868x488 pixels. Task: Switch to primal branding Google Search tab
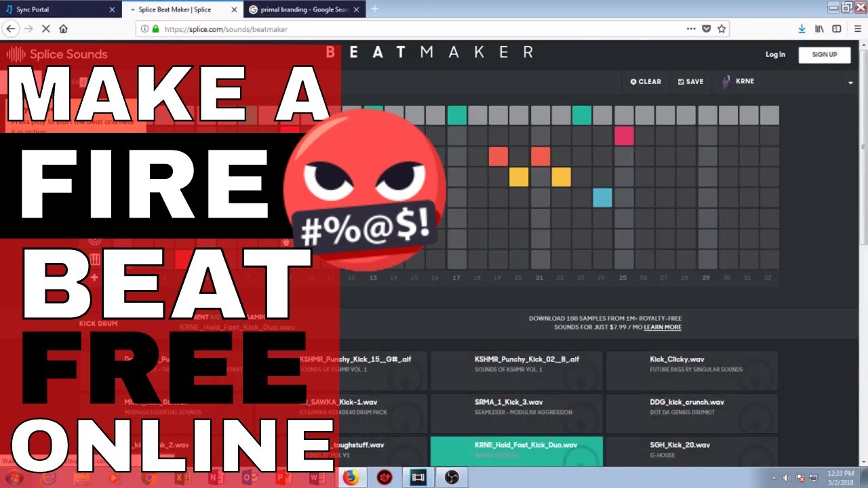pyautogui.click(x=305, y=9)
